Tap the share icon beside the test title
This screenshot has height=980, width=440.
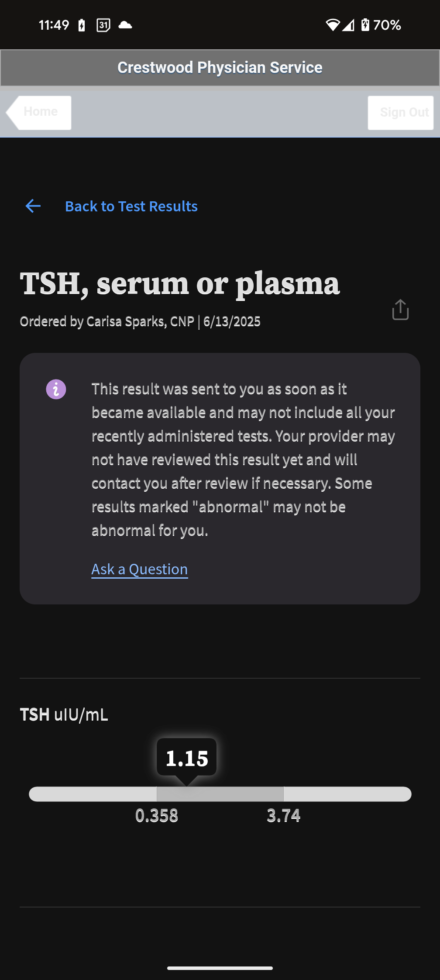[x=400, y=310]
